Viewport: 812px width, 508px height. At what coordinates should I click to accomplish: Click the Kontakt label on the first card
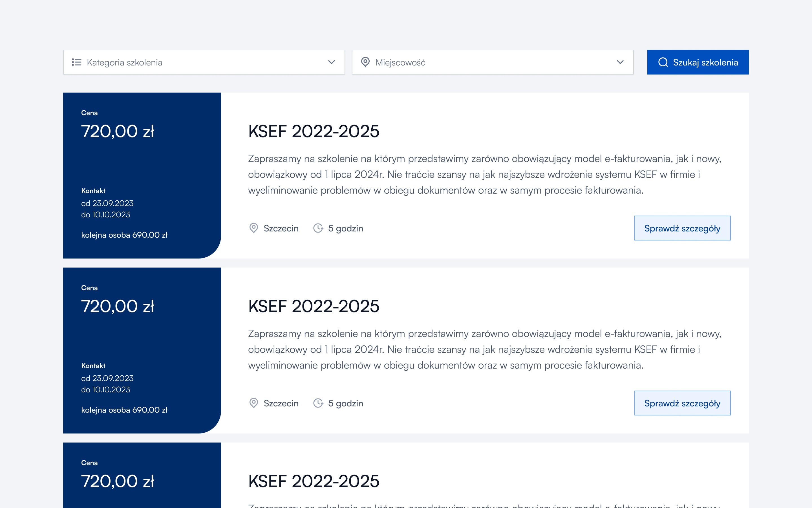pos(93,190)
